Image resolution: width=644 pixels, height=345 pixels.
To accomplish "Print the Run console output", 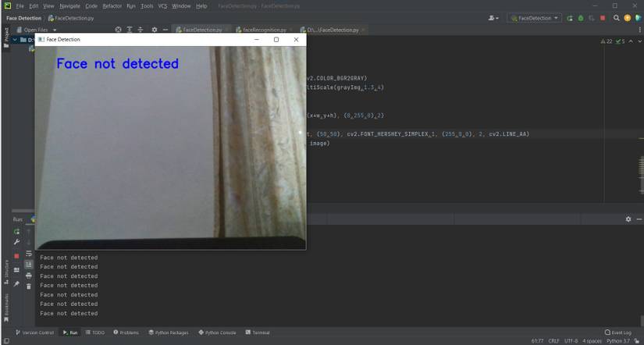I will pos(29,276).
